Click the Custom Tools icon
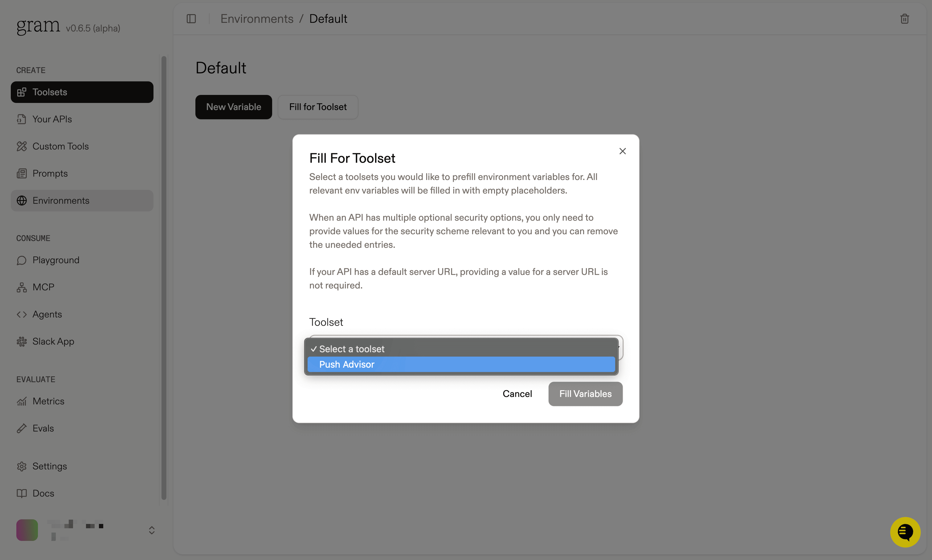This screenshot has height=560, width=932. [22, 146]
